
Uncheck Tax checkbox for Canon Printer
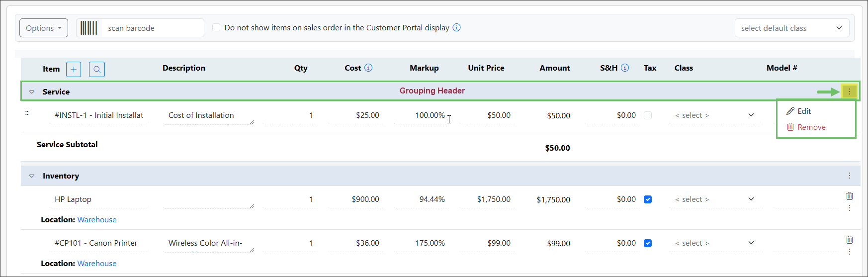point(648,243)
